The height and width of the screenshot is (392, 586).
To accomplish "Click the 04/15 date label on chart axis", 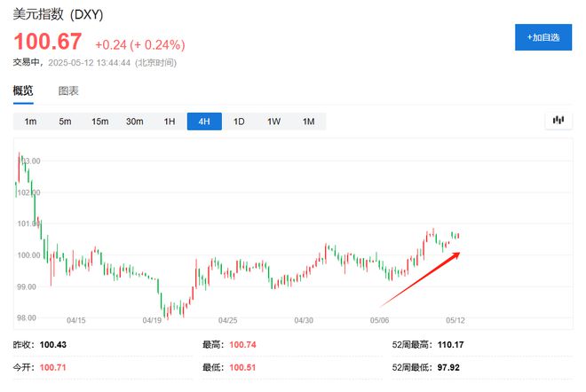I will tap(76, 320).
